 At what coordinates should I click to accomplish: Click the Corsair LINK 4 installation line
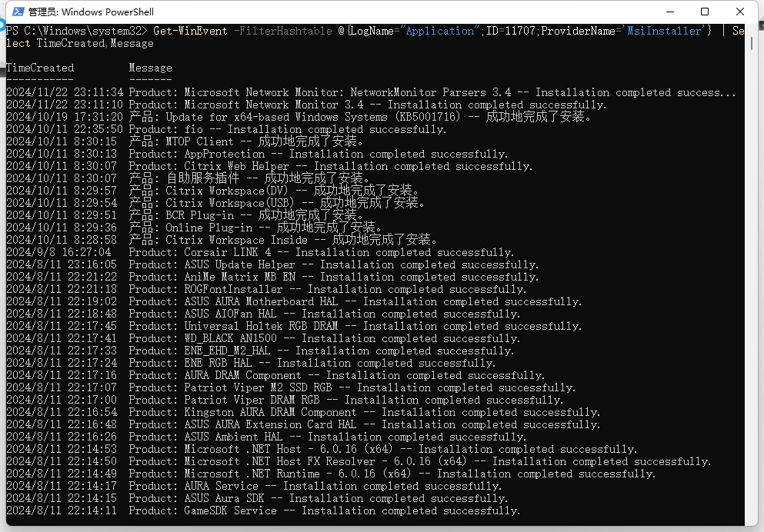[308, 252]
